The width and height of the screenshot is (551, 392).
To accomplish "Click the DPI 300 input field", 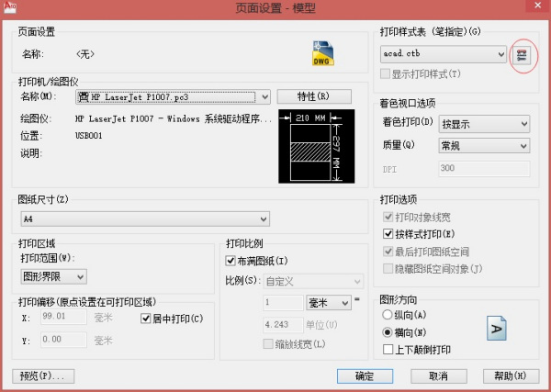I will click(x=484, y=169).
